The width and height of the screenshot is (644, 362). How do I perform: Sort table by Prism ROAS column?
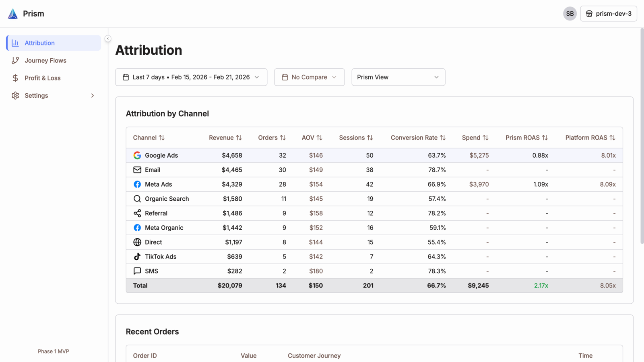[527, 138]
